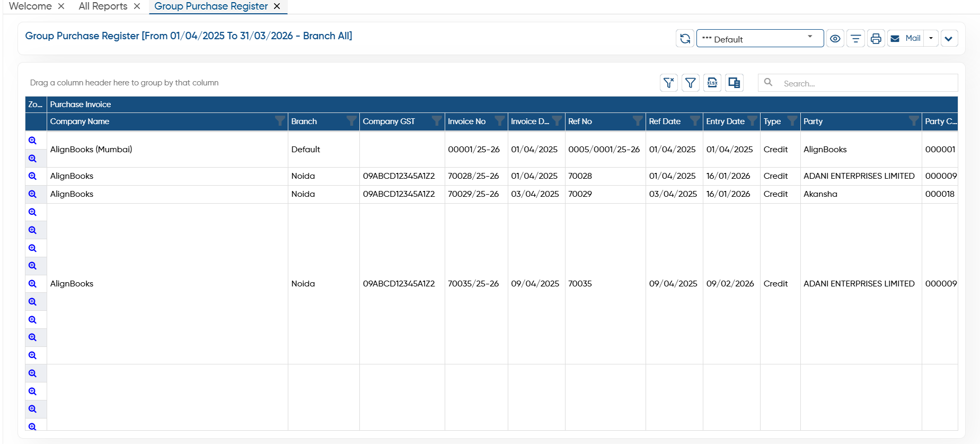Click the eye view icon beside Default

[x=835, y=39]
